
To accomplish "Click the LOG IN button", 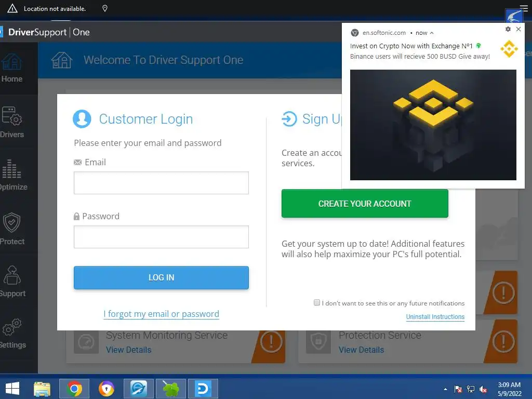I will click(161, 277).
